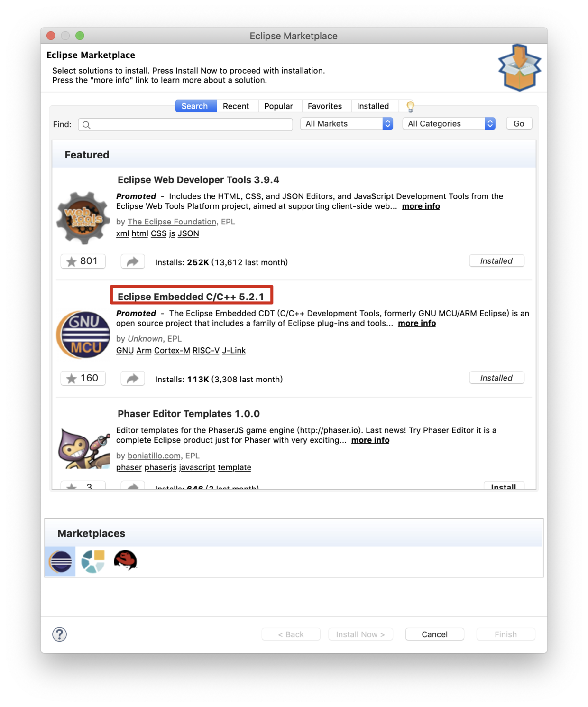This screenshot has height=707, width=588.
Task: Click the star rating 801 button
Action: point(83,261)
